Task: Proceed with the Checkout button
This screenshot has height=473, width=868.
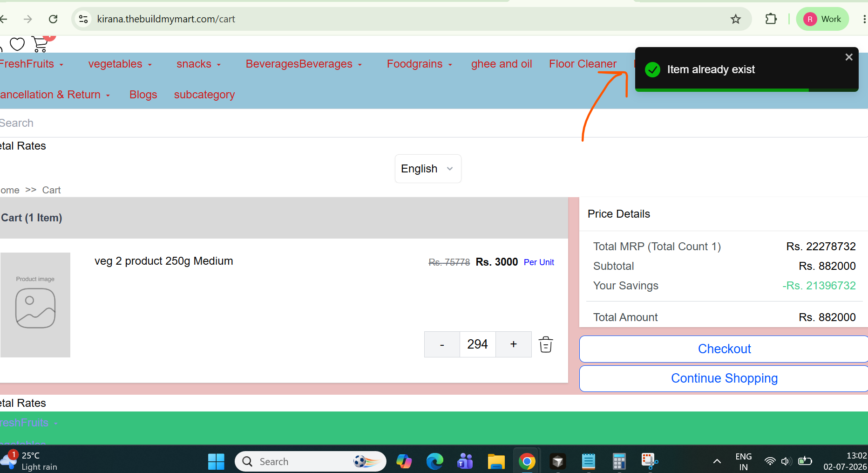Action: (724, 349)
